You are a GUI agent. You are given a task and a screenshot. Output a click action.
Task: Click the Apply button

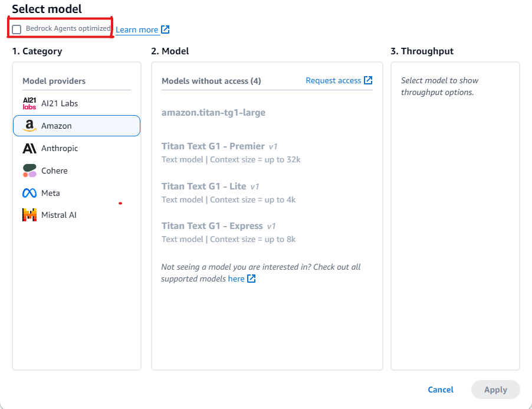pyautogui.click(x=495, y=390)
